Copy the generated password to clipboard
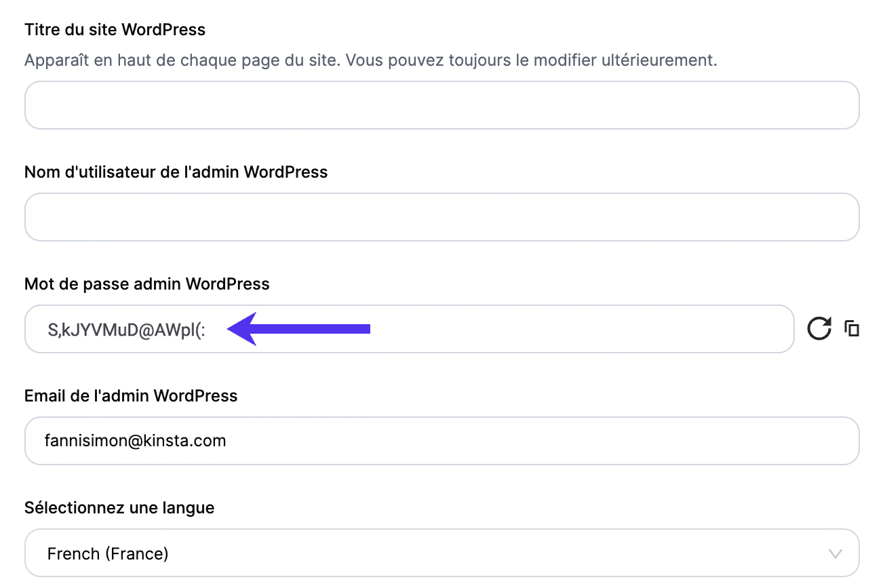Image resolution: width=883 pixels, height=588 pixels. [852, 329]
